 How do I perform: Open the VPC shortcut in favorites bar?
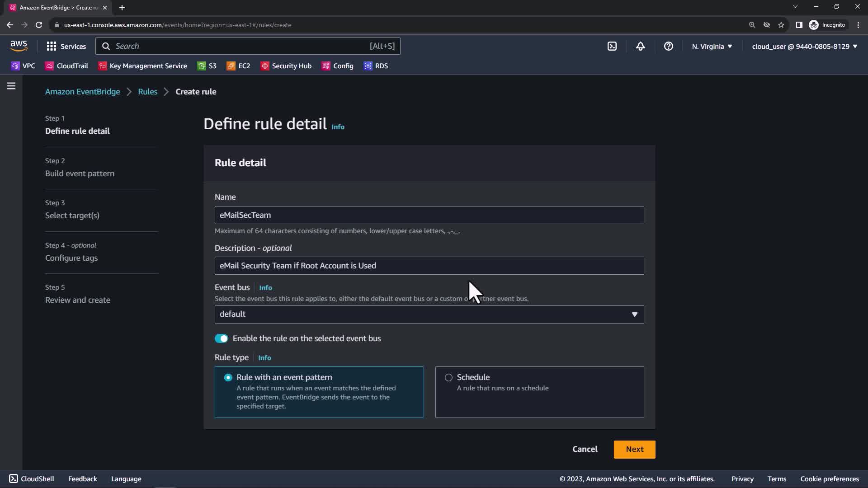click(x=23, y=66)
